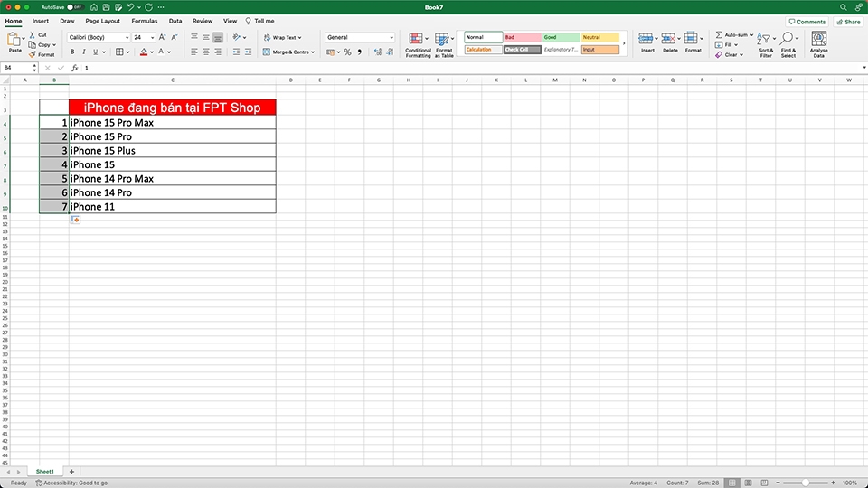Open font colour dropdown arrow

point(169,52)
